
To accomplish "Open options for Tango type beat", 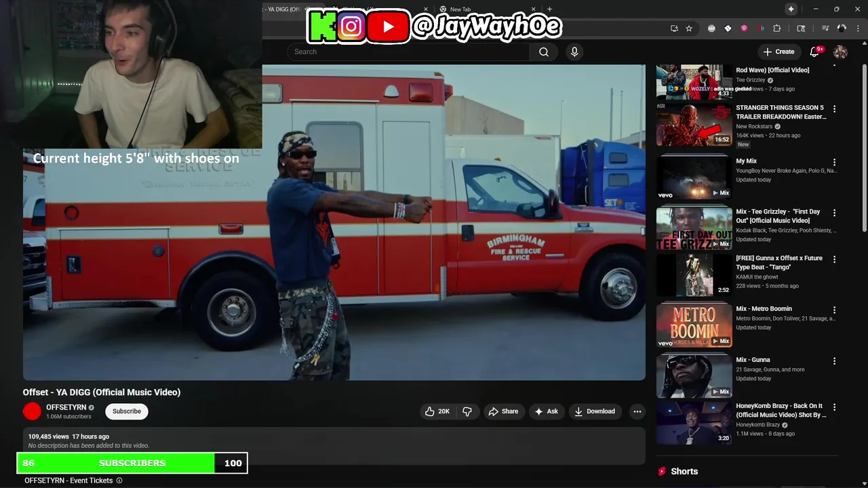I will click(x=834, y=260).
